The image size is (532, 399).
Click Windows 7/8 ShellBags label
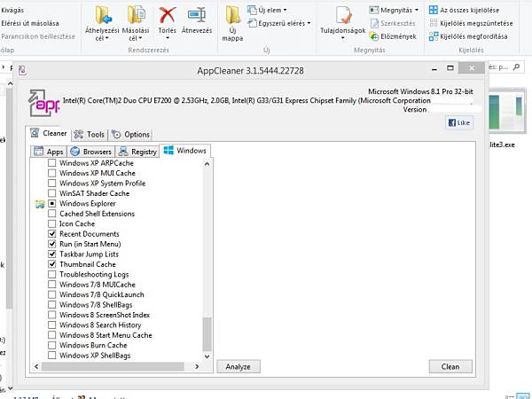96,305
